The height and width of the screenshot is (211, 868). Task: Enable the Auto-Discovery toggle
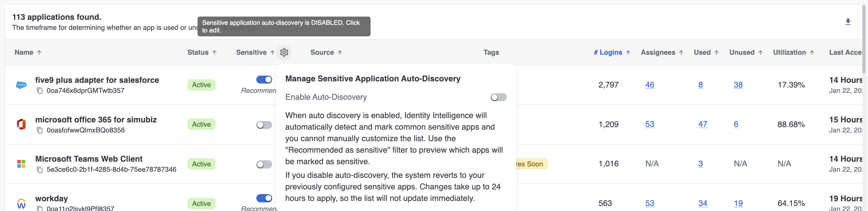pos(499,97)
